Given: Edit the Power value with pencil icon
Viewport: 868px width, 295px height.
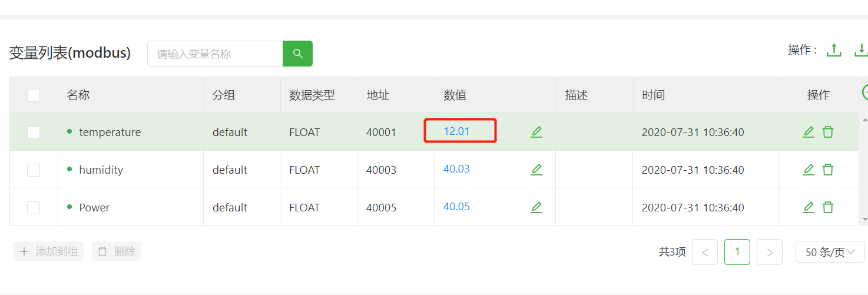Looking at the screenshot, I should (x=536, y=207).
